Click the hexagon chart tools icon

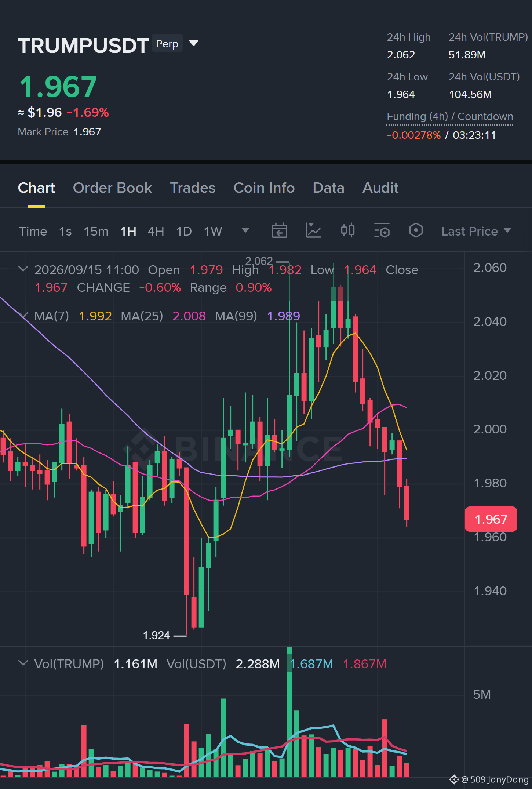[x=416, y=231]
